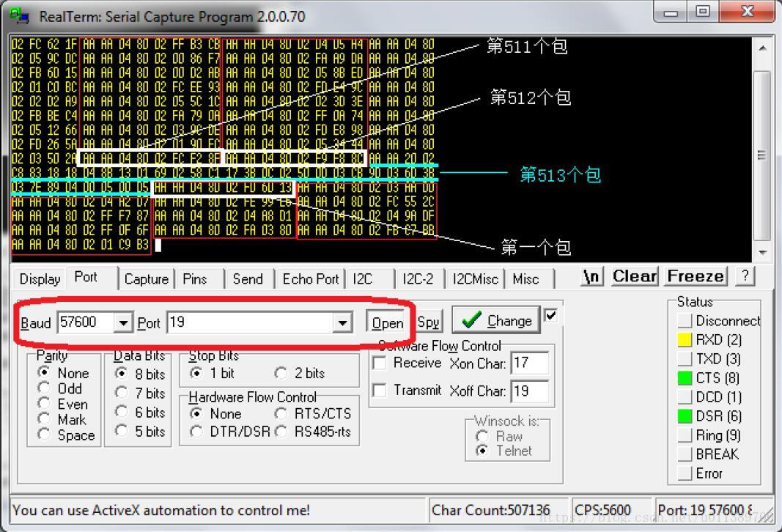The height and width of the screenshot is (532, 782).
Task: Click the Xoff Char input field
Action: [530, 391]
